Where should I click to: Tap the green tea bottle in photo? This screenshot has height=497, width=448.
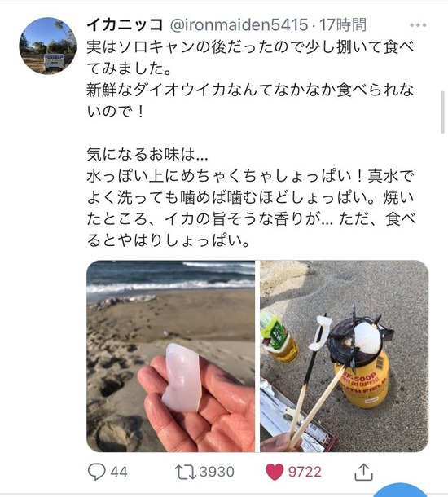coord(279,337)
